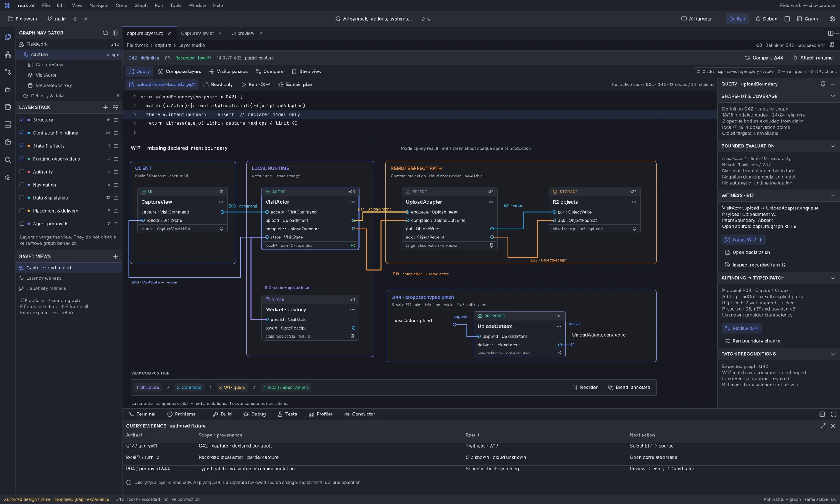Collapse the Witness E17 section
The image size is (840, 504).
point(833,195)
